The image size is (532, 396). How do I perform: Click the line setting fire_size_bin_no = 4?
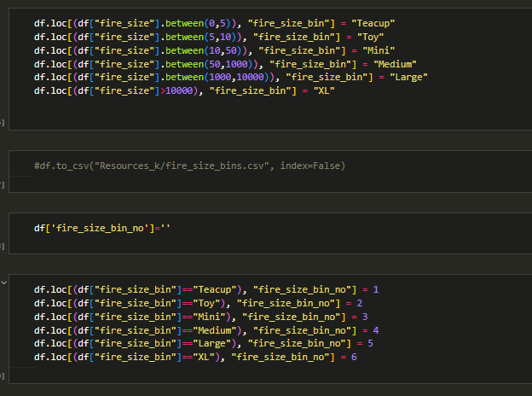click(x=206, y=330)
